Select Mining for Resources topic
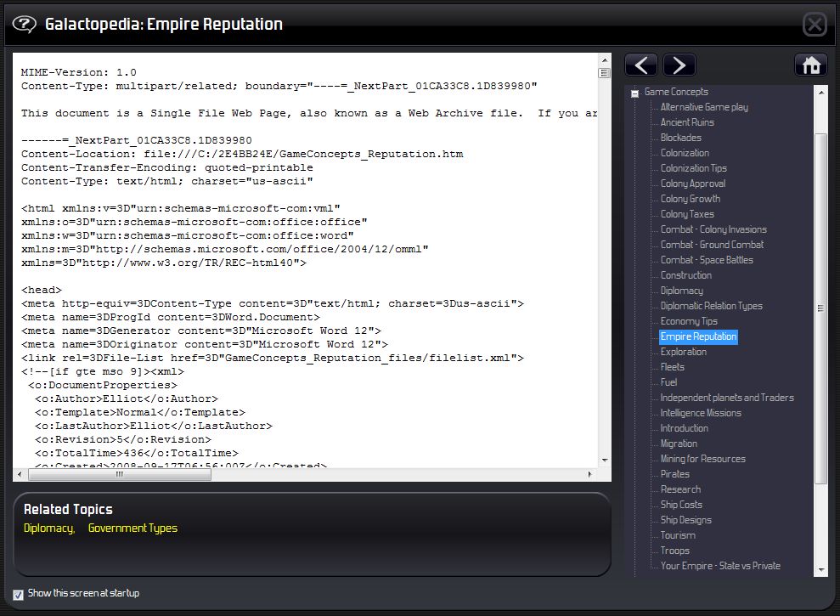This screenshot has width=840, height=616. [x=703, y=458]
